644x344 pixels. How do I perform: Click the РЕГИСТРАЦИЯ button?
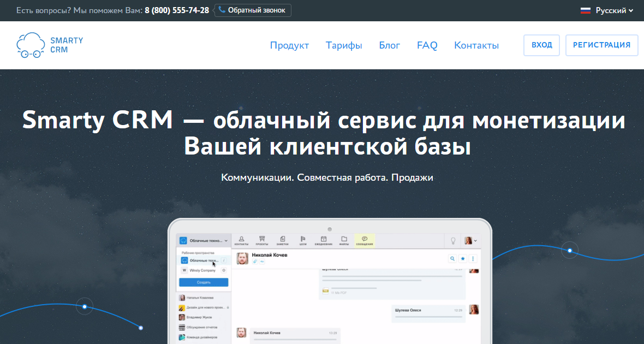(x=602, y=45)
